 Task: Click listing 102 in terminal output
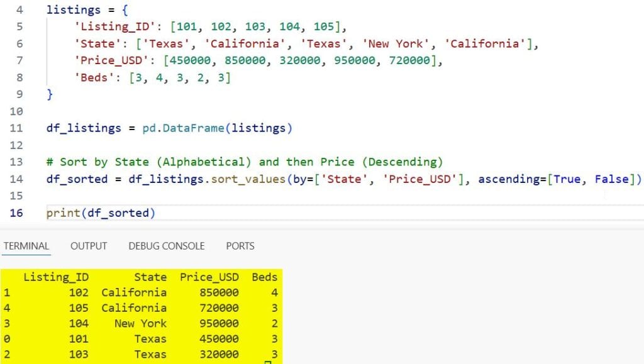coord(79,292)
